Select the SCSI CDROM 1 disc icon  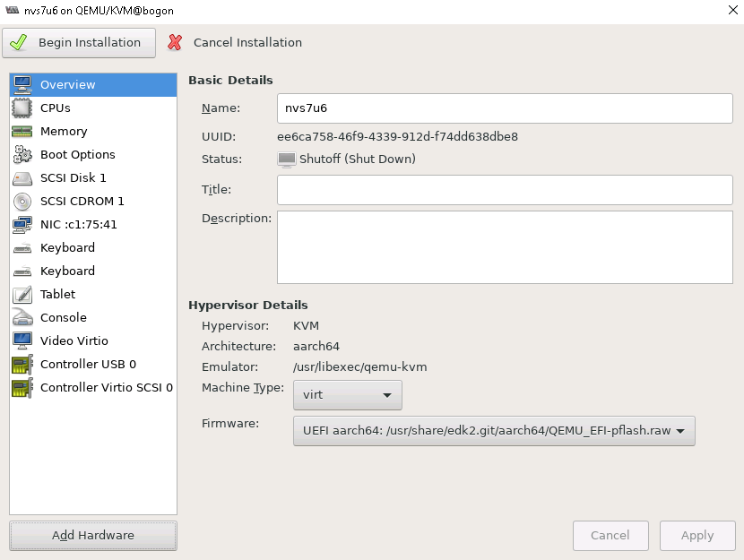[x=22, y=202]
